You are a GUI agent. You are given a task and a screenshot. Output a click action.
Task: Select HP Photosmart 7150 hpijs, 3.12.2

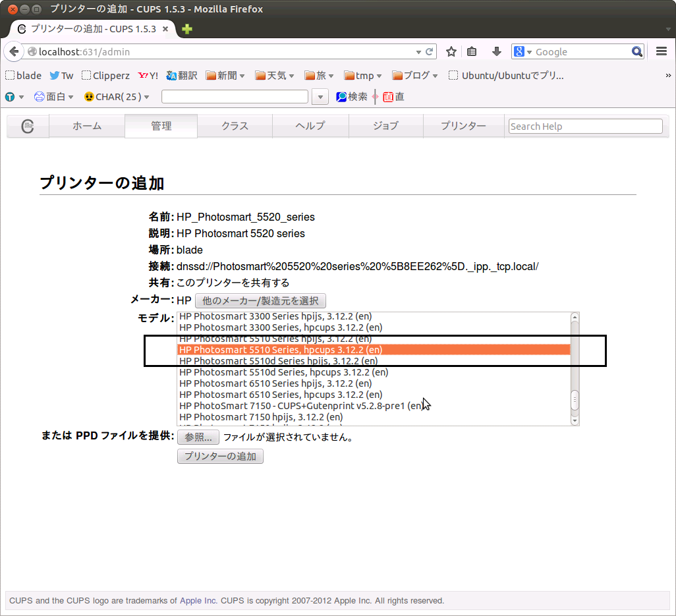[374, 417]
